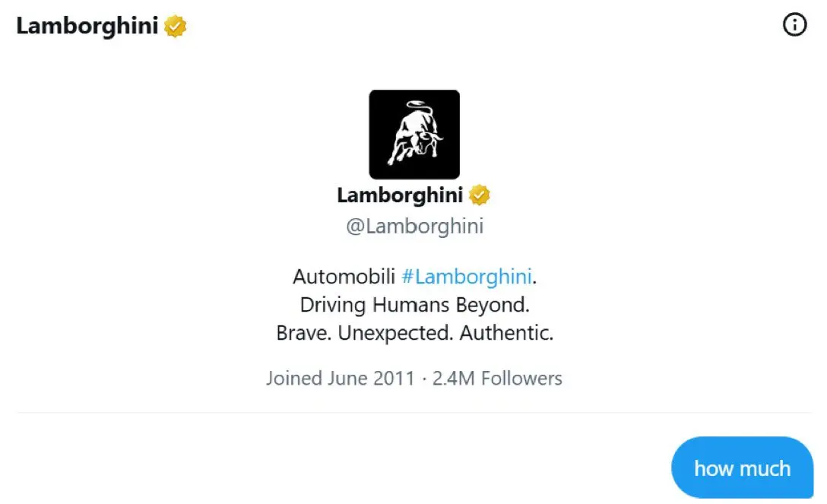
Task: Click the word "Authentic." in the bio
Action: [506, 333]
